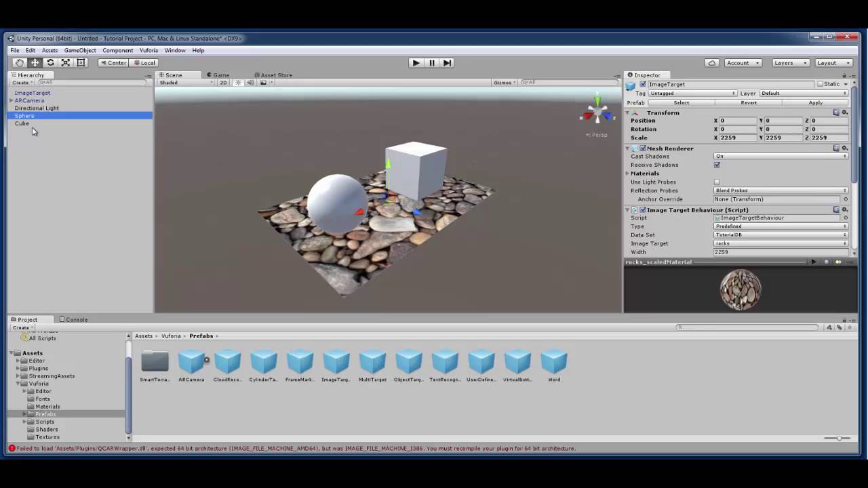Image resolution: width=868 pixels, height=488 pixels.
Task: Open the Layers dropdown
Action: pos(790,63)
